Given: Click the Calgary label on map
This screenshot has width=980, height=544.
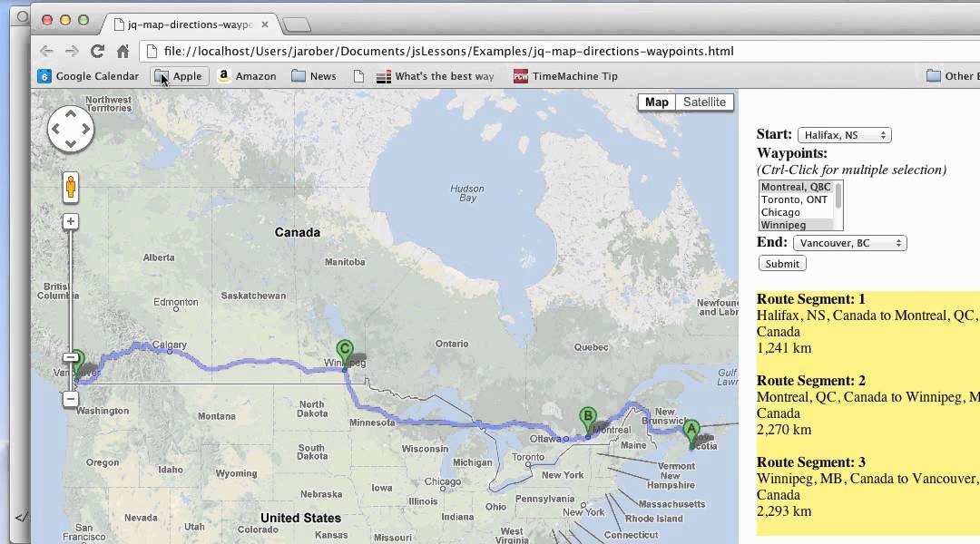Looking at the screenshot, I should pyautogui.click(x=170, y=345).
